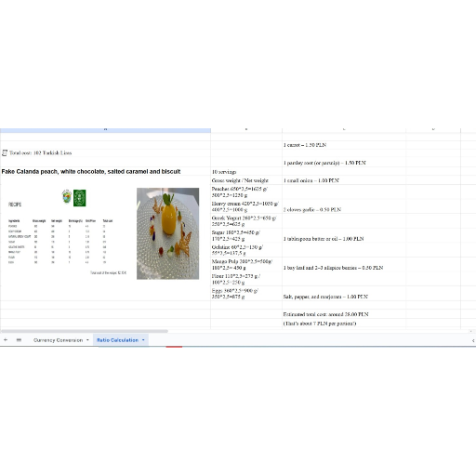Viewport: 476px width, 476px height.
Task: Select the peach dessert photo
Action: tap(168, 233)
